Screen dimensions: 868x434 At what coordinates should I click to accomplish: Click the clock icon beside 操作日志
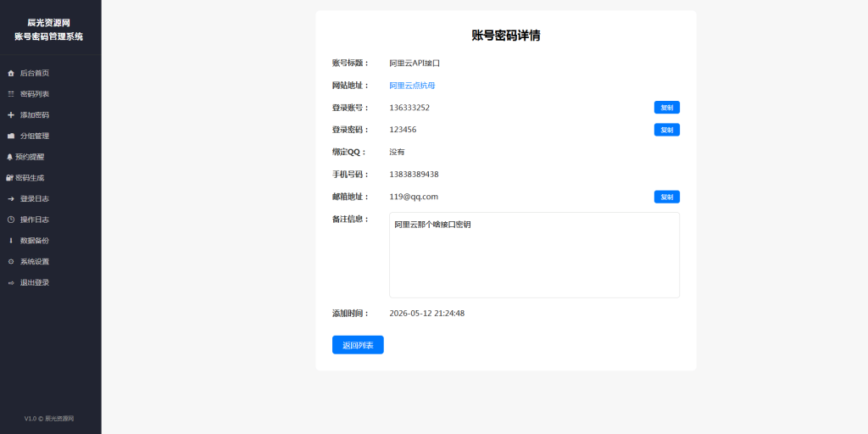[10, 220]
